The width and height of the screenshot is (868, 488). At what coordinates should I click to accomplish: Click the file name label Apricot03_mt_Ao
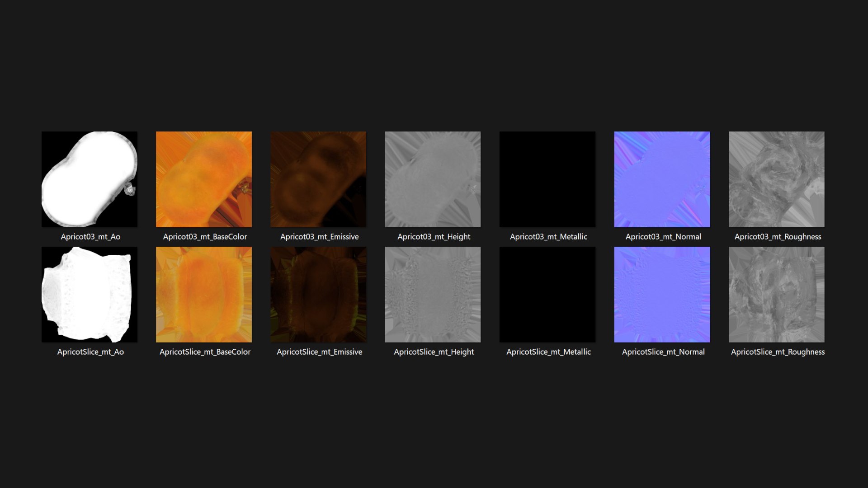pyautogui.click(x=90, y=237)
